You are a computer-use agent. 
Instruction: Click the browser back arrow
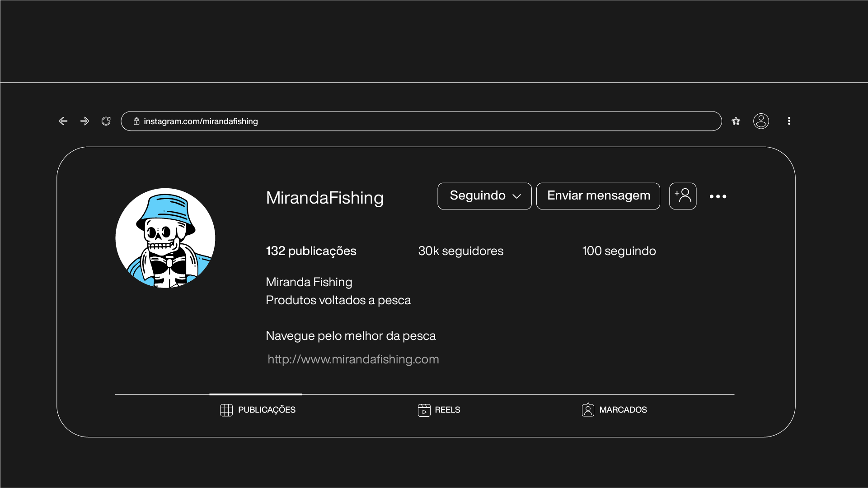pyautogui.click(x=63, y=121)
